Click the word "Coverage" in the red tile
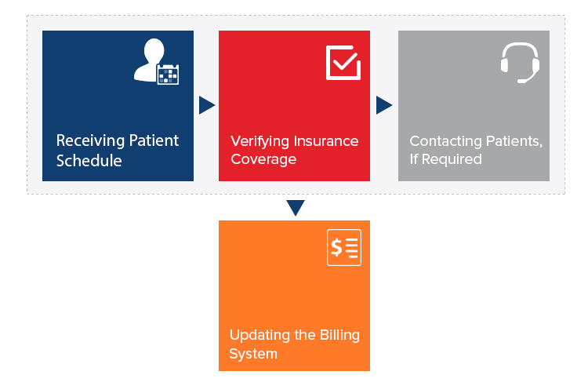 point(263,159)
